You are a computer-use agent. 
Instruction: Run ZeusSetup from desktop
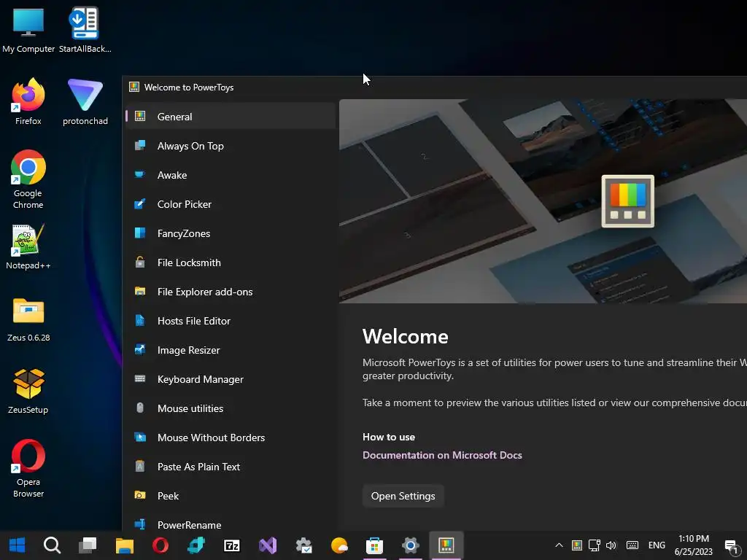pos(28,392)
